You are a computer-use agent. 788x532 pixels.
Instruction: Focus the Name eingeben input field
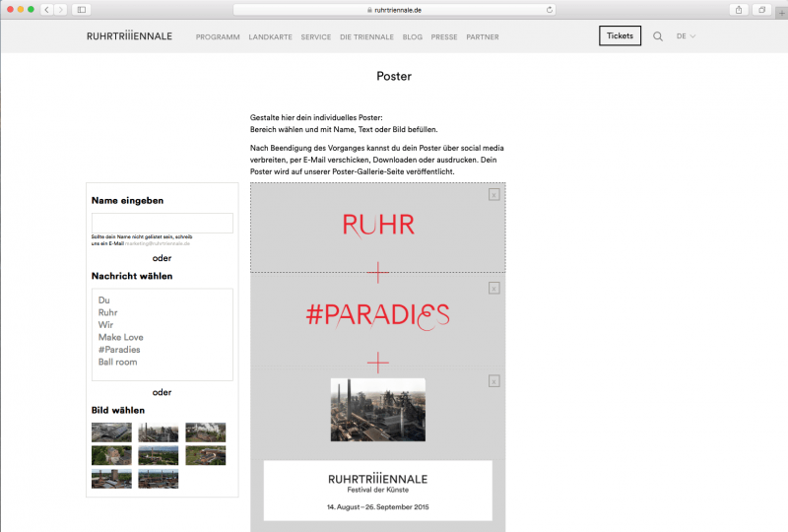click(x=163, y=223)
